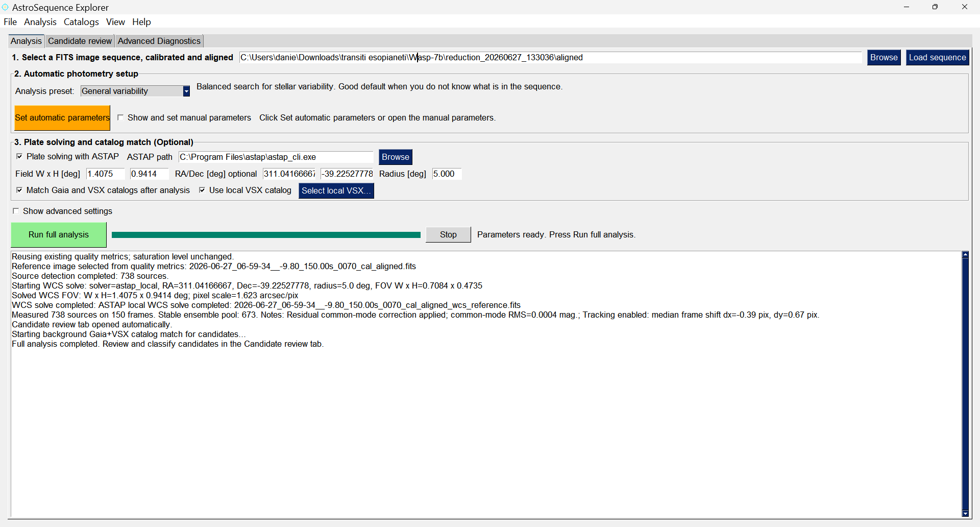The width and height of the screenshot is (980, 527).
Task: Switch to the Advanced Diagnostics tab
Action: tap(159, 41)
